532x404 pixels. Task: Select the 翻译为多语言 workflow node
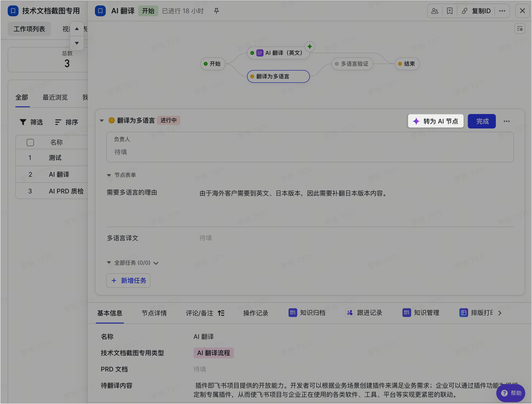point(278,76)
